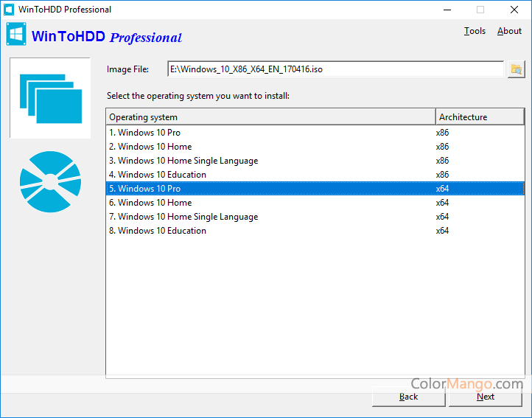Image resolution: width=532 pixels, height=418 pixels.
Task: Click the Architecture column header
Action: pos(480,117)
